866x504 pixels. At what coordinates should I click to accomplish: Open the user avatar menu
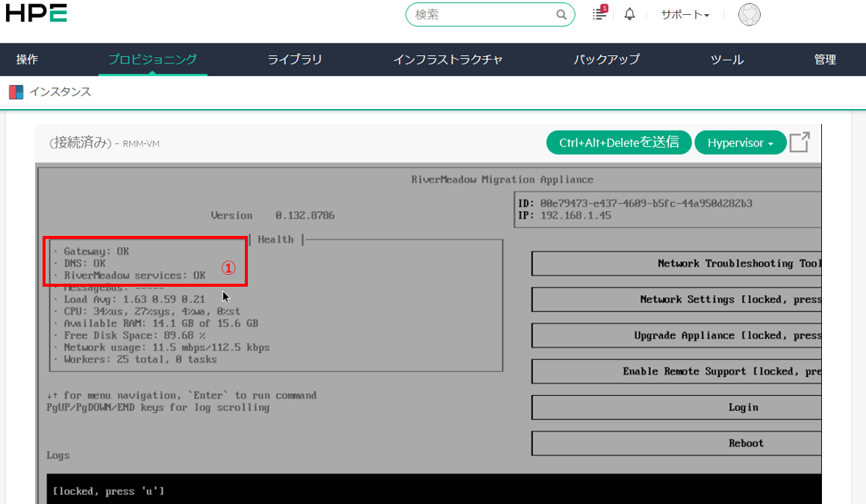point(749,15)
